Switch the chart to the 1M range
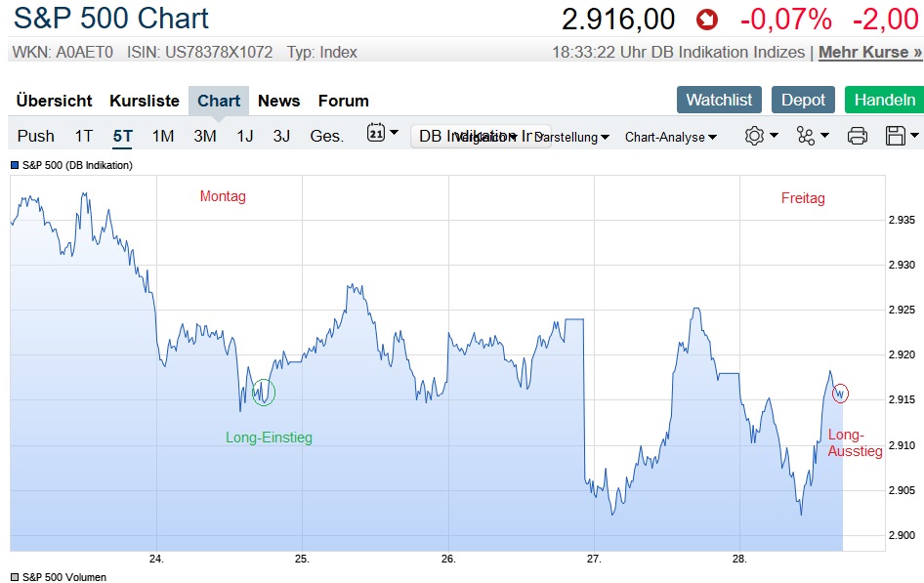This screenshot has height=583, width=924. click(x=163, y=136)
